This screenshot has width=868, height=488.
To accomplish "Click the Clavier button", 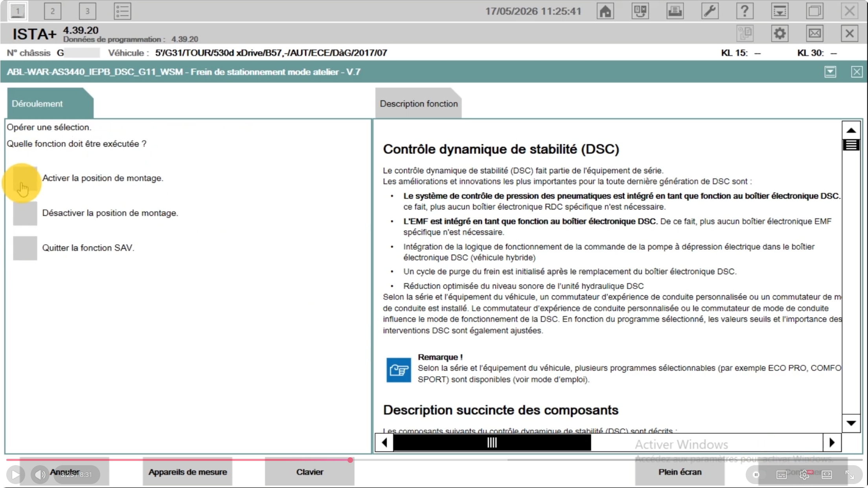I will [310, 472].
